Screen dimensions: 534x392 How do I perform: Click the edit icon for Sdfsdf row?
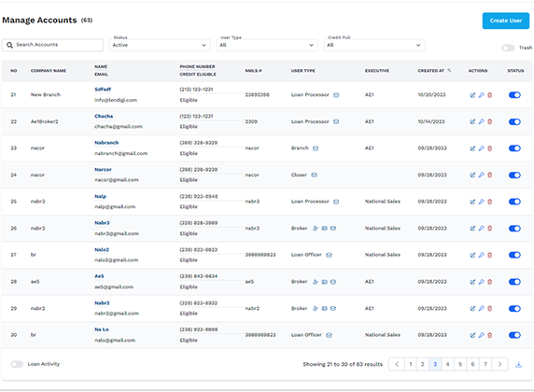[x=472, y=95]
